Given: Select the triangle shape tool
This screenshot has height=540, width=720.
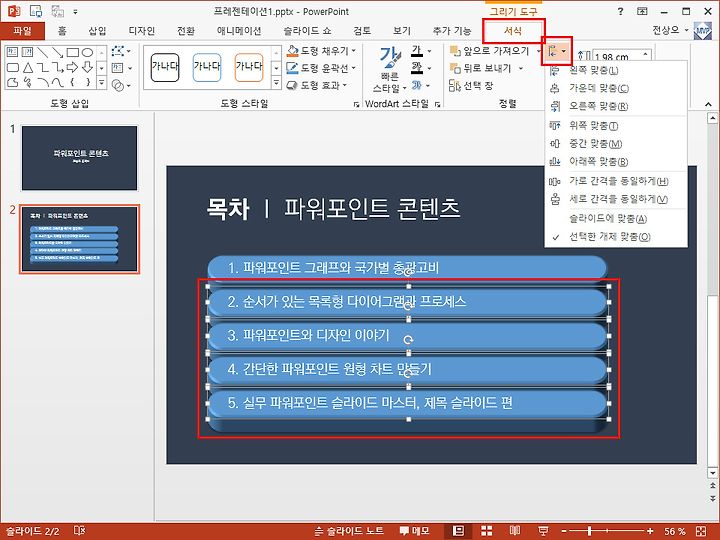Looking at the screenshot, I should 28,68.
